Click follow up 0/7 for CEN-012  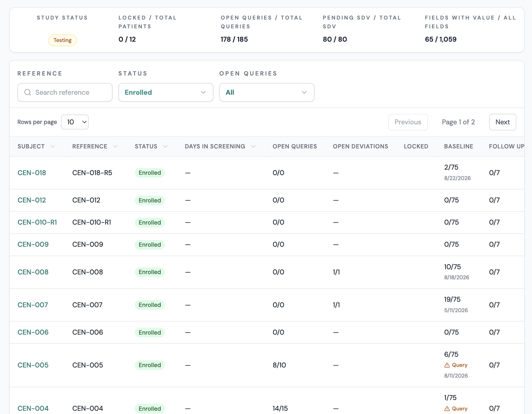pos(494,200)
